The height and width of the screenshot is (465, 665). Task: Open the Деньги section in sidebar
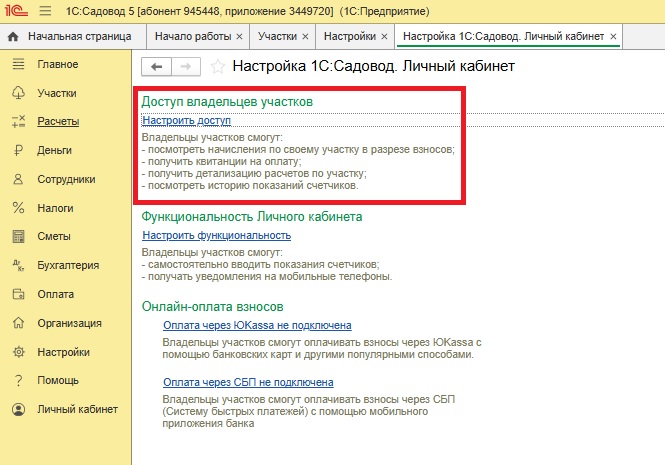pyautogui.click(x=54, y=150)
